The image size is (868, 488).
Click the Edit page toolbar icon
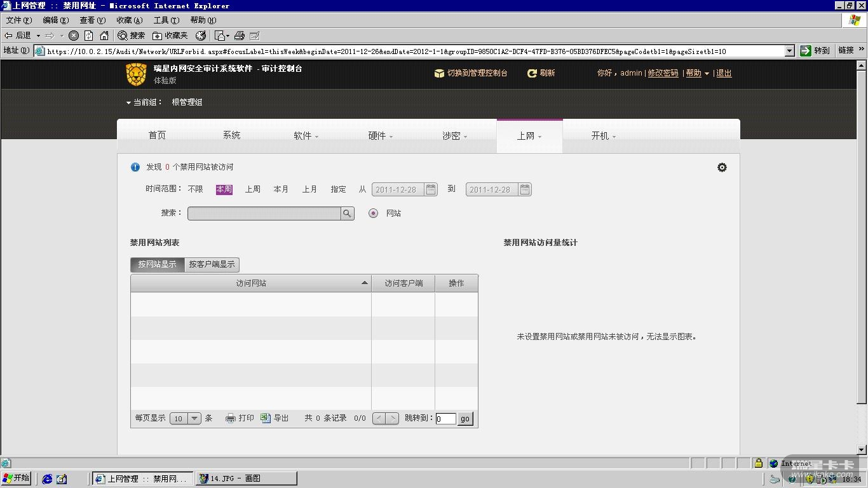click(255, 36)
